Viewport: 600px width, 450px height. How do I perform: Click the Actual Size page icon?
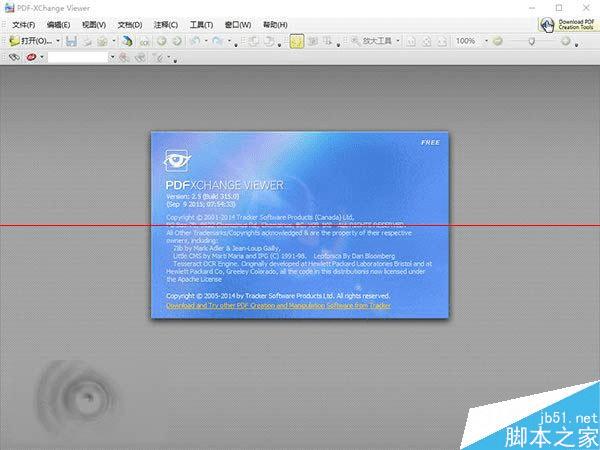coord(411,41)
